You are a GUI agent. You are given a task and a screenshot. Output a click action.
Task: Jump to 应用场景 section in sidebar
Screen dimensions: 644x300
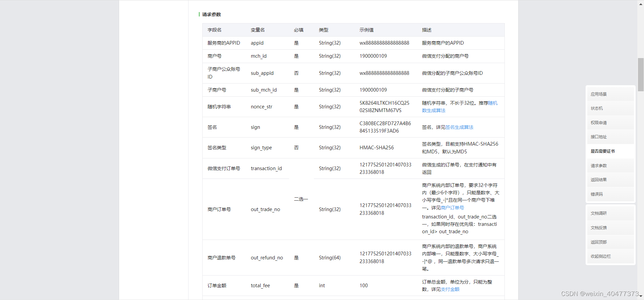(x=610, y=94)
